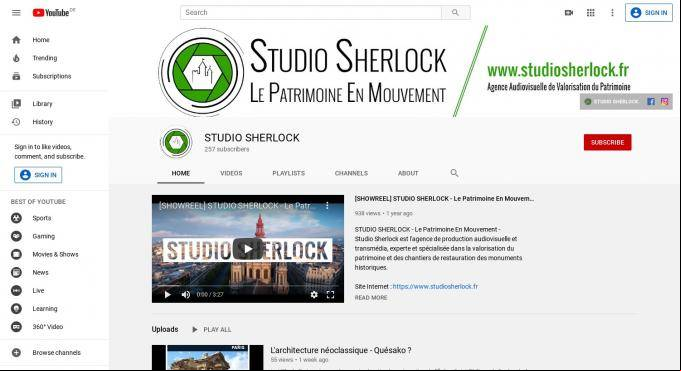681x371 pixels.
Task: Click the Trending flame icon
Action: tap(16, 58)
